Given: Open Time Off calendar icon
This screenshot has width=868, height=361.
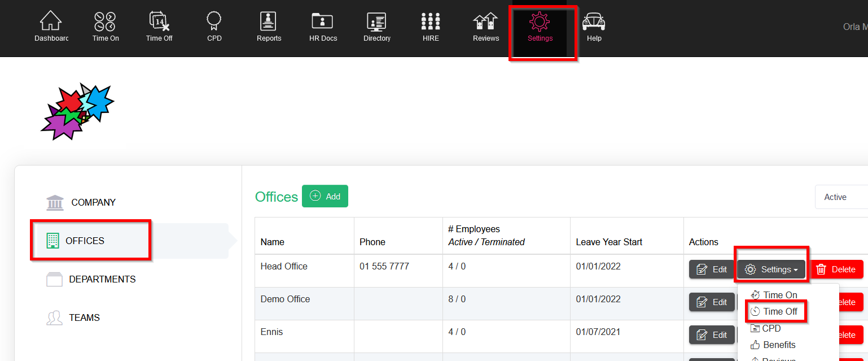Looking at the screenshot, I should click(159, 23).
